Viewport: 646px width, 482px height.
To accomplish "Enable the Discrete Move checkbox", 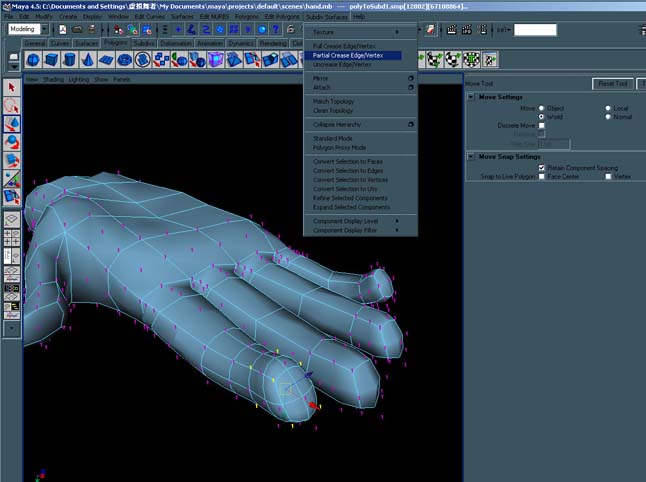I will click(x=542, y=125).
